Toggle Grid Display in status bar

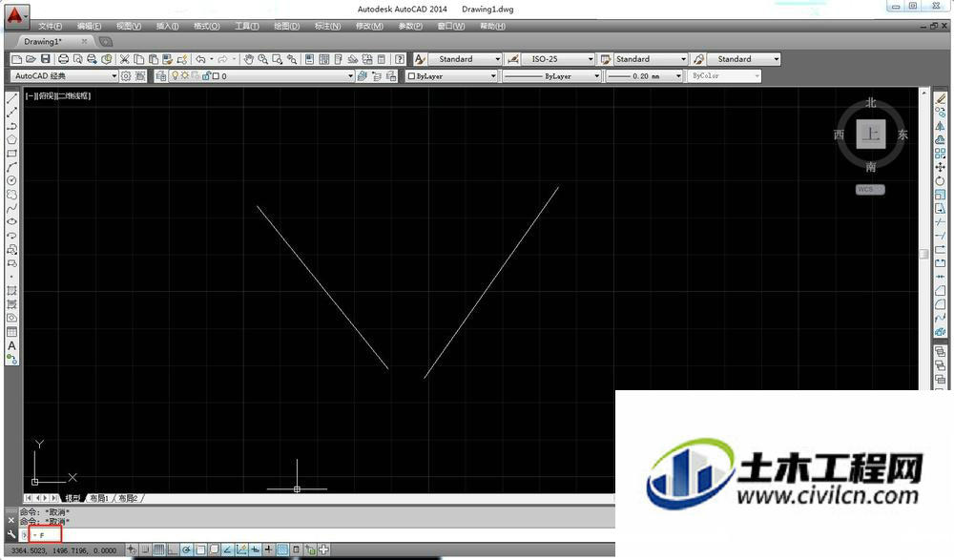(x=158, y=550)
